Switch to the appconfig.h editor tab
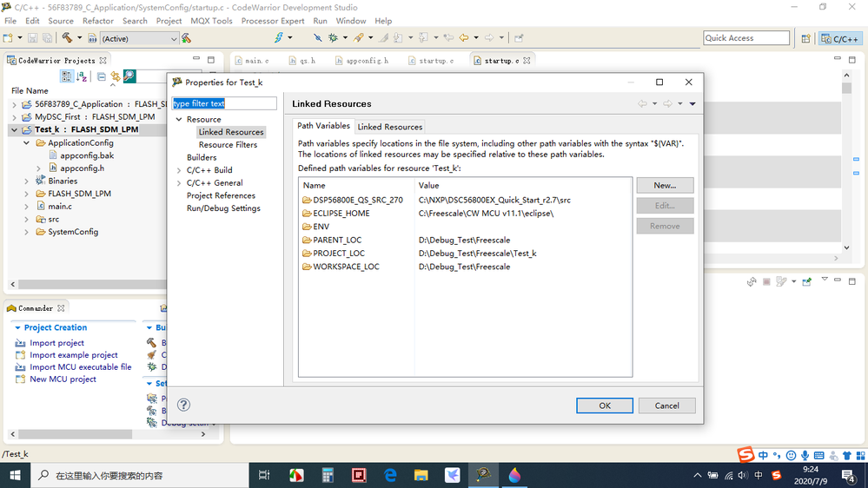The width and height of the screenshot is (868, 488). tap(362, 60)
